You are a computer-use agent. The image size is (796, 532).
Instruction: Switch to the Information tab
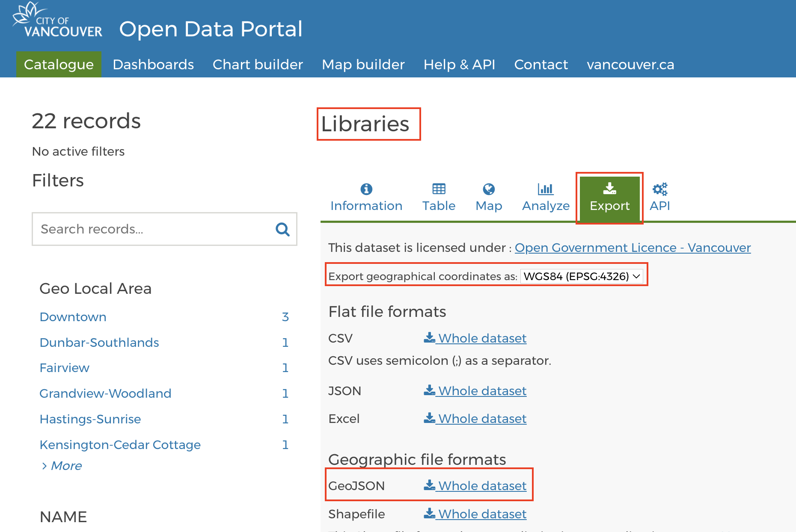pos(366,198)
